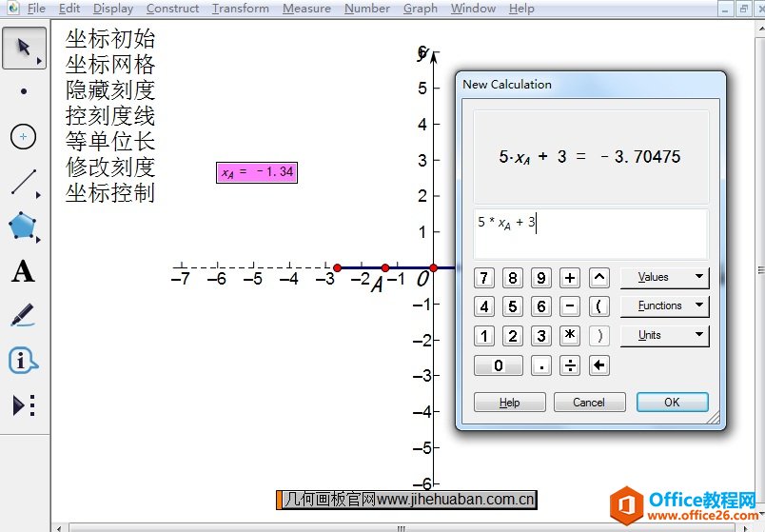Viewport: 765px width, 532px height.
Task: Open the Graph menu
Action: pos(420,9)
